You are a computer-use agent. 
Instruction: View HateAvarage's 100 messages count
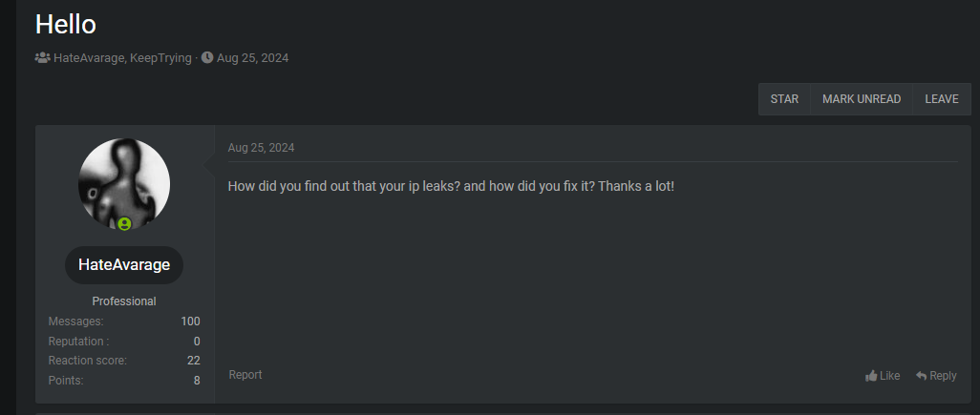pyautogui.click(x=190, y=322)
